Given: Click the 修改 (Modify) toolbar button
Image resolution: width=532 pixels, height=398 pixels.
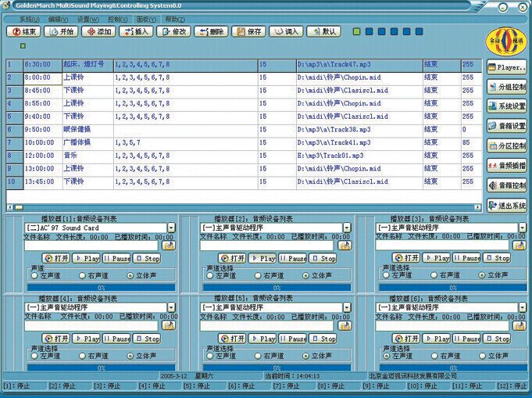Looking at the screenshot, I should tap(173, 31).
